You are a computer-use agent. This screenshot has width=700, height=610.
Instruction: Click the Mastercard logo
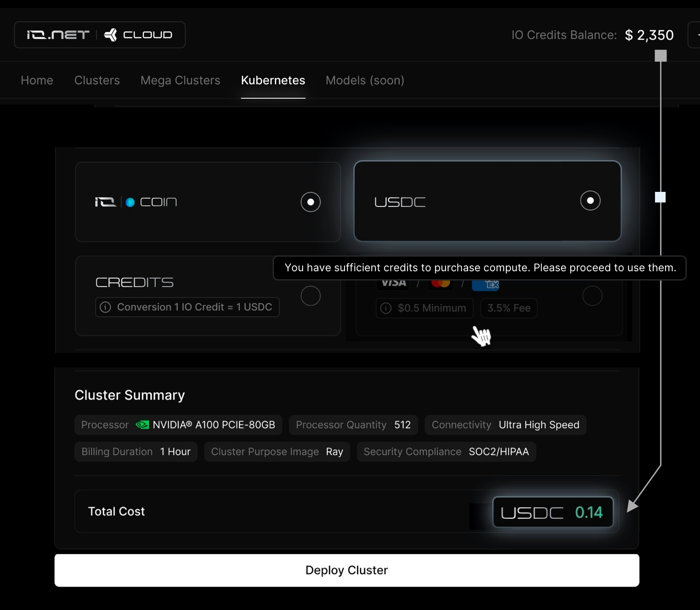[441, 283]
